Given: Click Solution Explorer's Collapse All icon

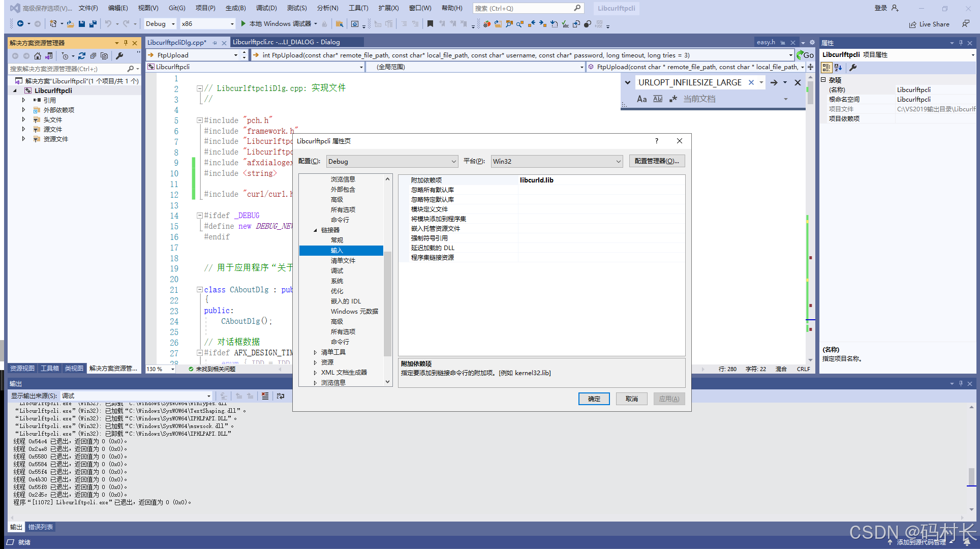Looking at the screenshot, I should pos(93,56).
